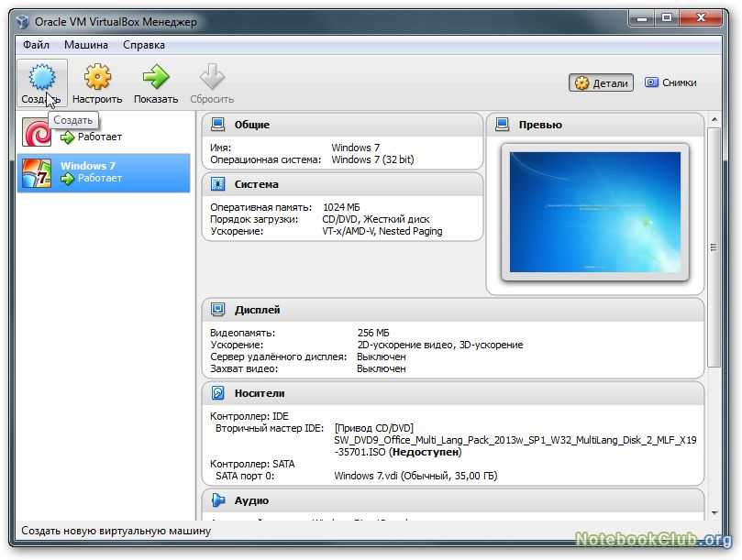Click the 256 МБ video memory value

(x=373, y=333)
